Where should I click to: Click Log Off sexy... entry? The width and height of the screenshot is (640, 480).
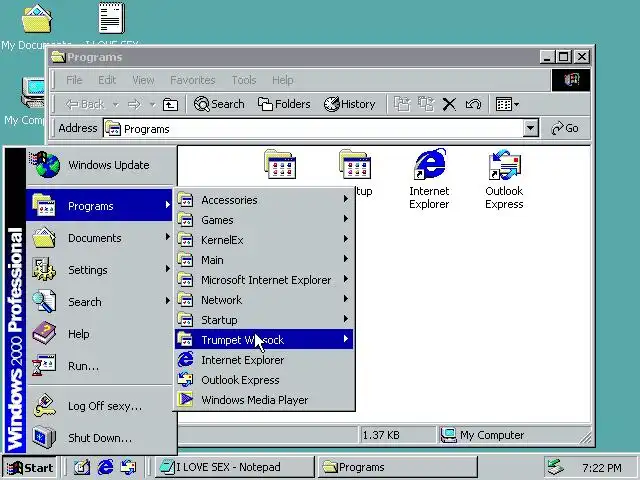99,406
